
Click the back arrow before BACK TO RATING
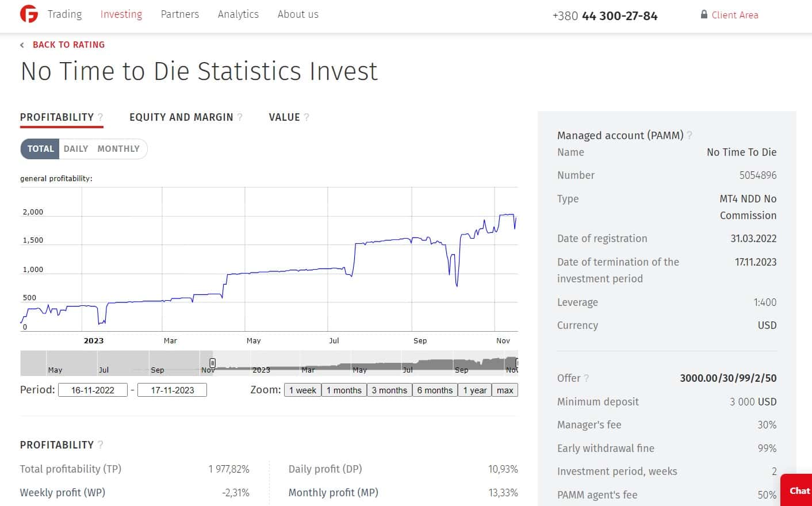point(22,45)
